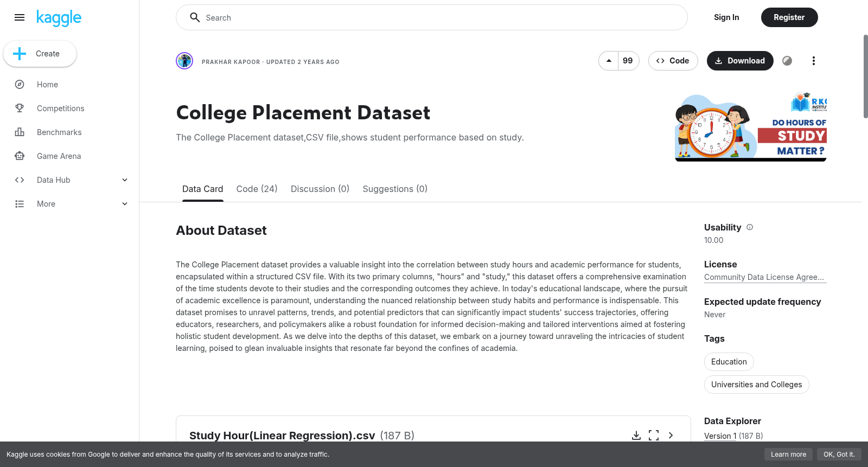Click the Competitions trophy icon
The width and height of the screenshot is (868, 467).
point(20,108)
